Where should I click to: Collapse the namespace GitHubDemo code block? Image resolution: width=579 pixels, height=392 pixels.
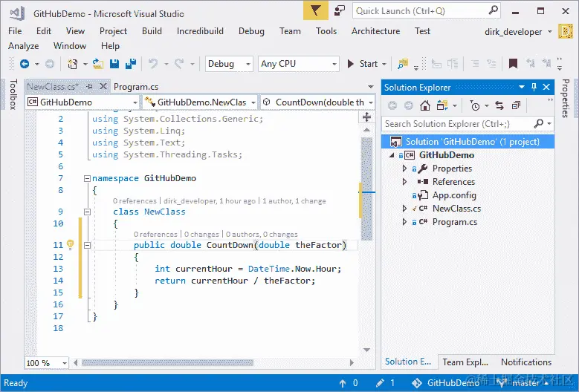87,178
